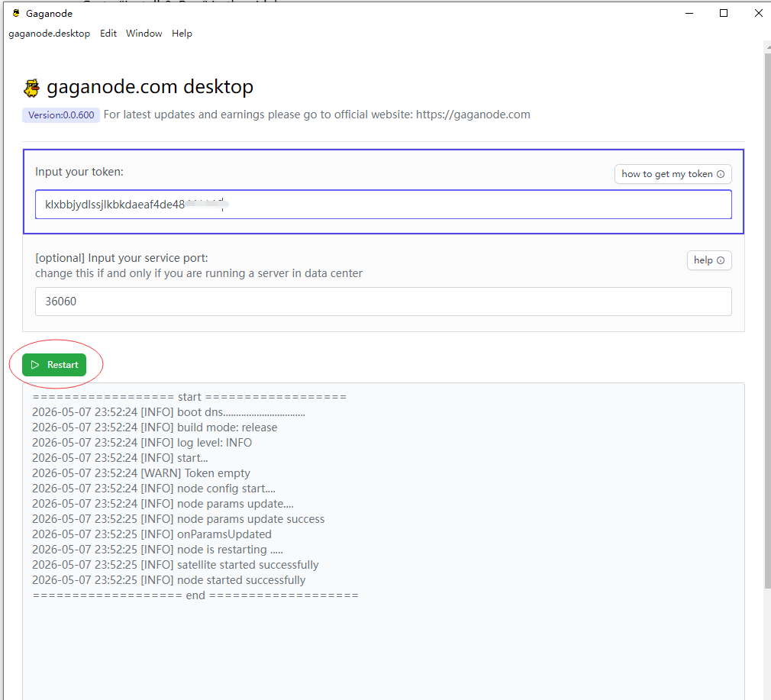
Task: Click the log line 'node params update success'
Action: point(178,519)
